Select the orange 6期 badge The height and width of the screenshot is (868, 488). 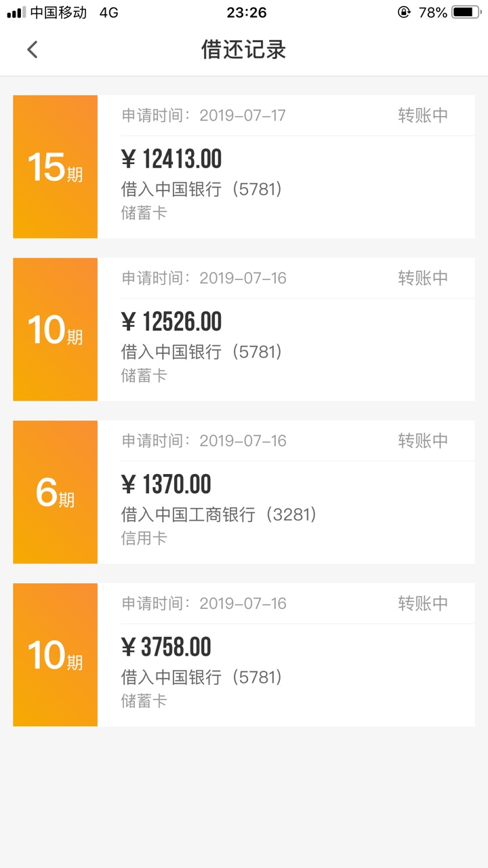click(x=55, y=492)
